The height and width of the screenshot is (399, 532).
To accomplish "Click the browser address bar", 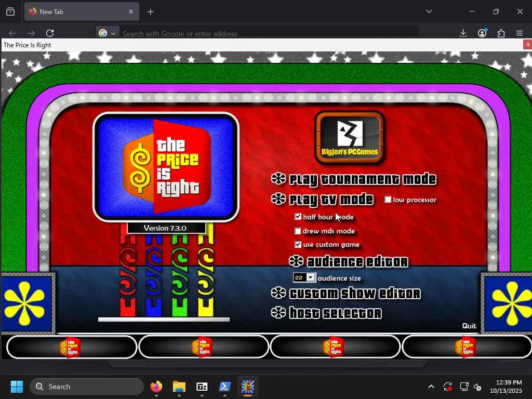I will click(270, 34).
